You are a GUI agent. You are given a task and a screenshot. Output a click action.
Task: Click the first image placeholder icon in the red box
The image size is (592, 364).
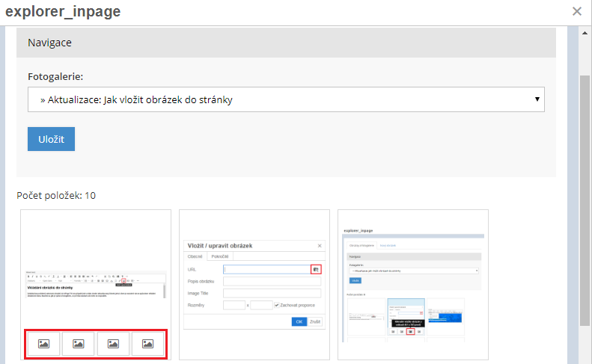click(44, 344)
